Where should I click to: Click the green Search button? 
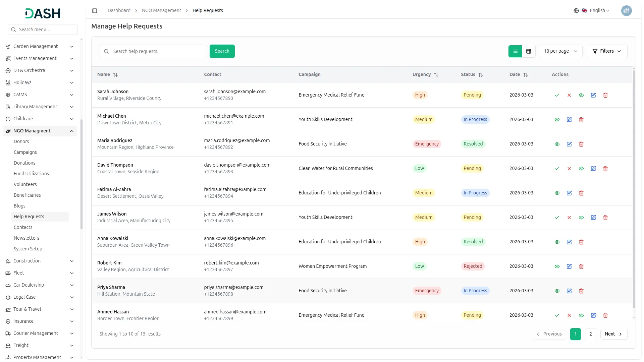coord(222,51)
